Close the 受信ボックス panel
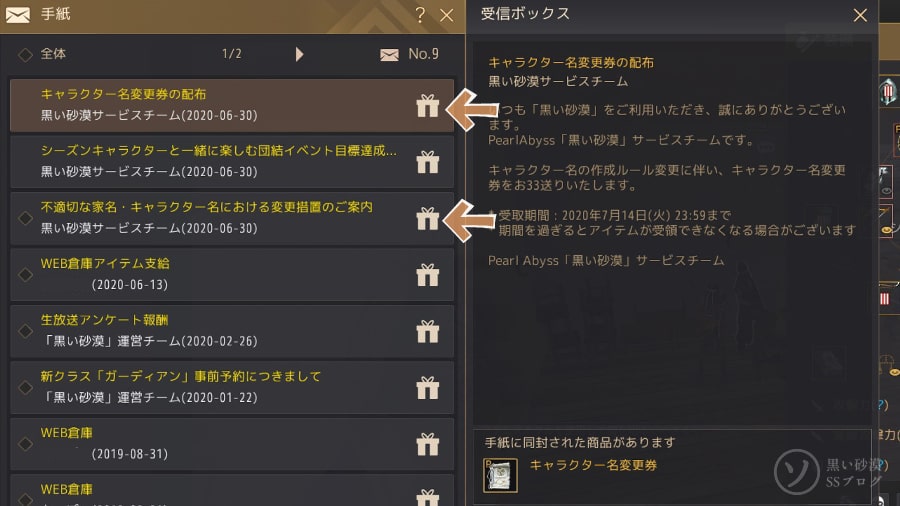Viewport: 900px width, 506px height. click(x=860, y=15)
